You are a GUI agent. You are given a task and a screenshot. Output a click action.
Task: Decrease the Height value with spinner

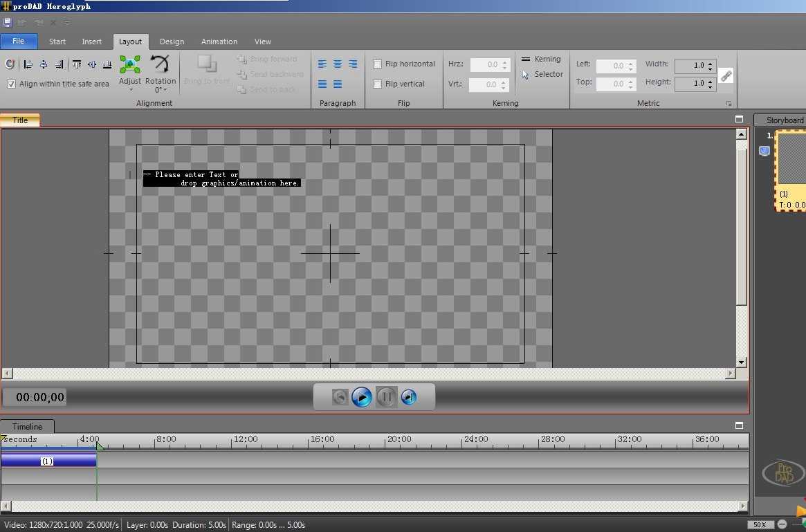click(711, 86)
